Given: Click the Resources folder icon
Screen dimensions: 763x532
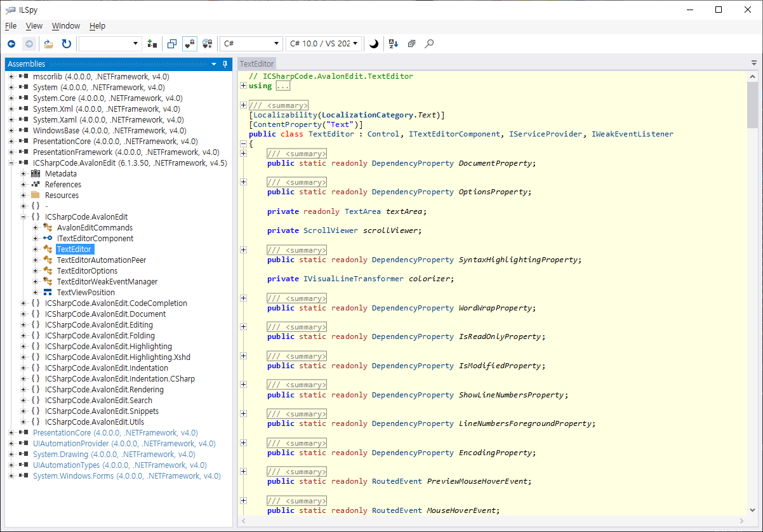Looking at the screenshot, I should (36, 196).
